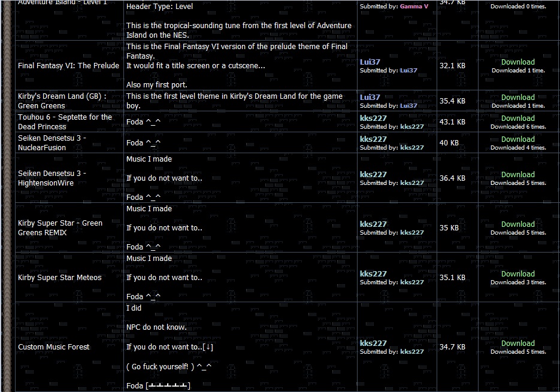
Task: Click submitter kks227 link in Green Greens REMIX row
Action: [x=412, y=233]
